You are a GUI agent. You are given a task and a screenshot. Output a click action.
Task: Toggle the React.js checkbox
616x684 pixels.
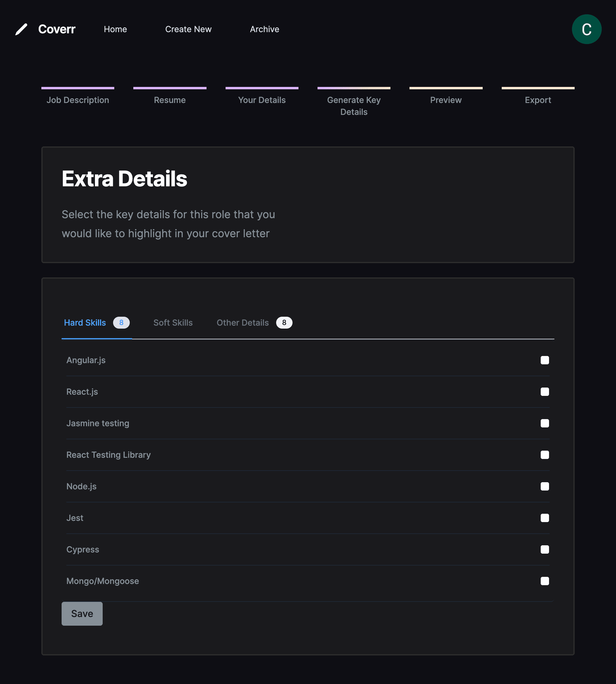545,391
